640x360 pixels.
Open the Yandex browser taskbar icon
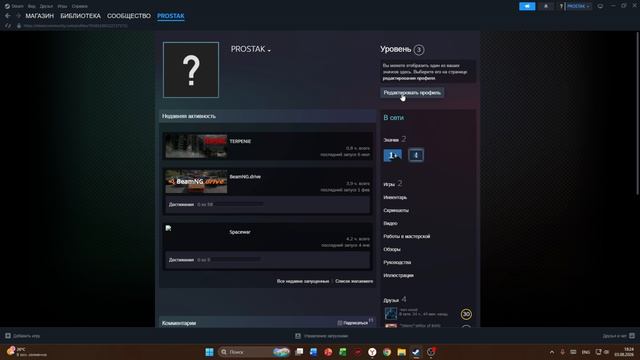pyautogui.click(x=372, y=352)
